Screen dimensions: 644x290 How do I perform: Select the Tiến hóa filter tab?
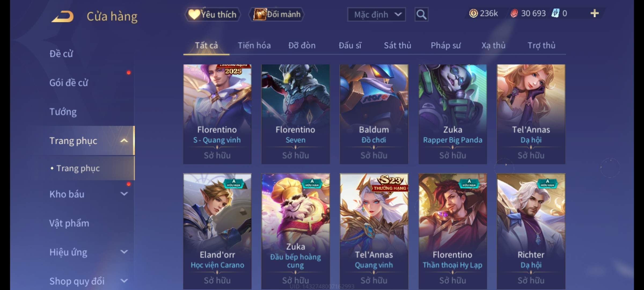point(254,45)
